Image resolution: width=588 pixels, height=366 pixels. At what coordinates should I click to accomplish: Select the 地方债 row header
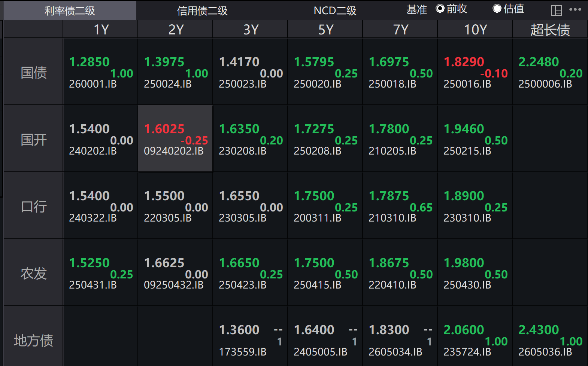click(x=33, y=340)
